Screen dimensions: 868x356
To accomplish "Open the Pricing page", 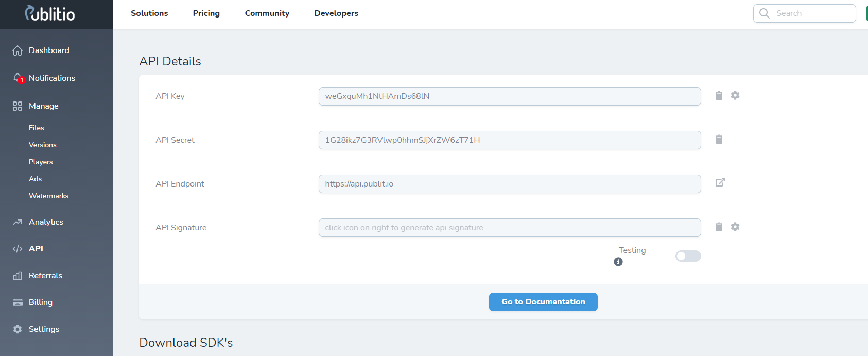I will (206, 13).
